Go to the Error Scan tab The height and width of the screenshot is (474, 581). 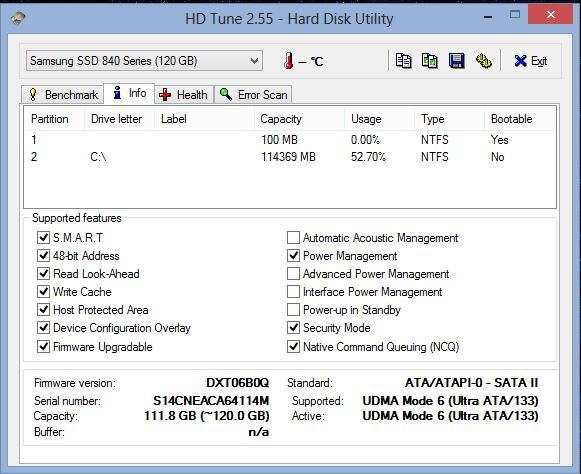pos(253,95)
